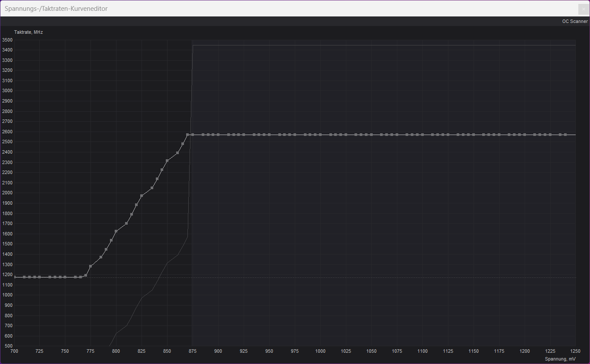590x364 pixels.
Task: Click the window title bar text
Action: pos(56,9)
